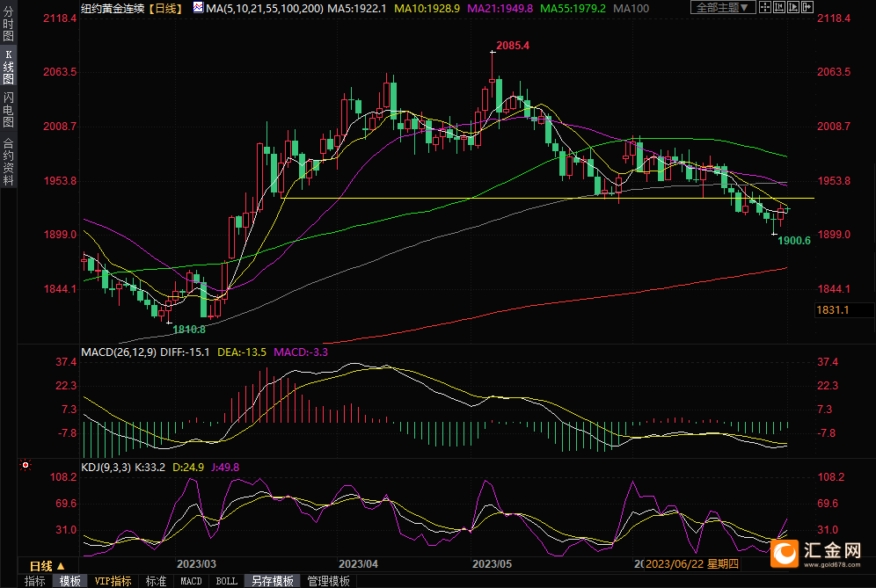This screenshot has width=876, height=588.
Task: Click the red gear icon beside KDJ
Action: pyautogui.click(x=26, y=465)
